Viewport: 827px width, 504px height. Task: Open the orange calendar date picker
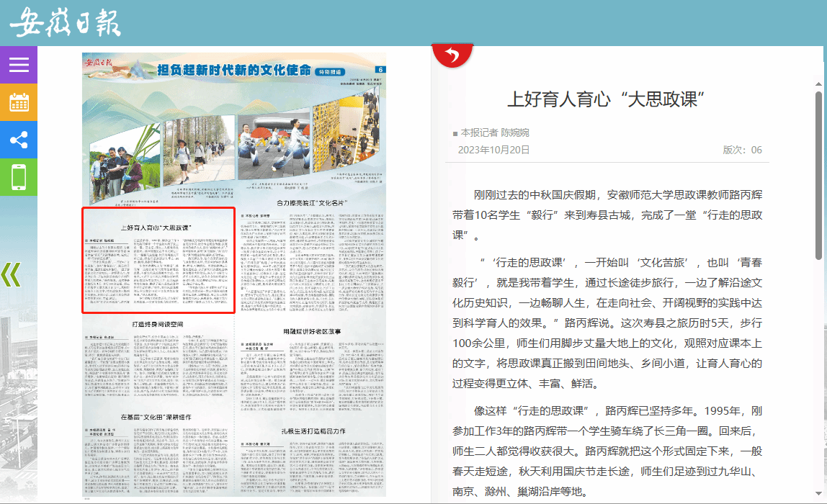pyautogui.click(x=19, y=102)
